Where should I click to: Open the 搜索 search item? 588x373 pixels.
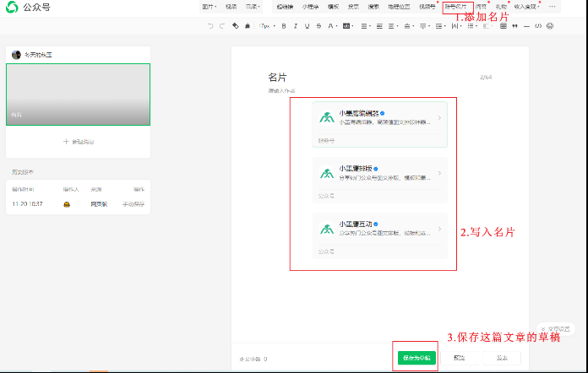373,7
